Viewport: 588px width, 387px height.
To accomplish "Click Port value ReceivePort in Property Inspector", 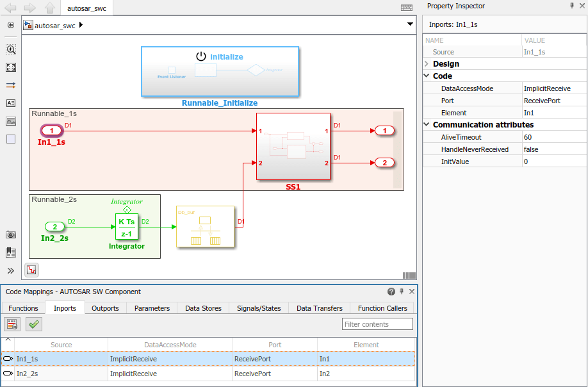I will coord(554,101).
